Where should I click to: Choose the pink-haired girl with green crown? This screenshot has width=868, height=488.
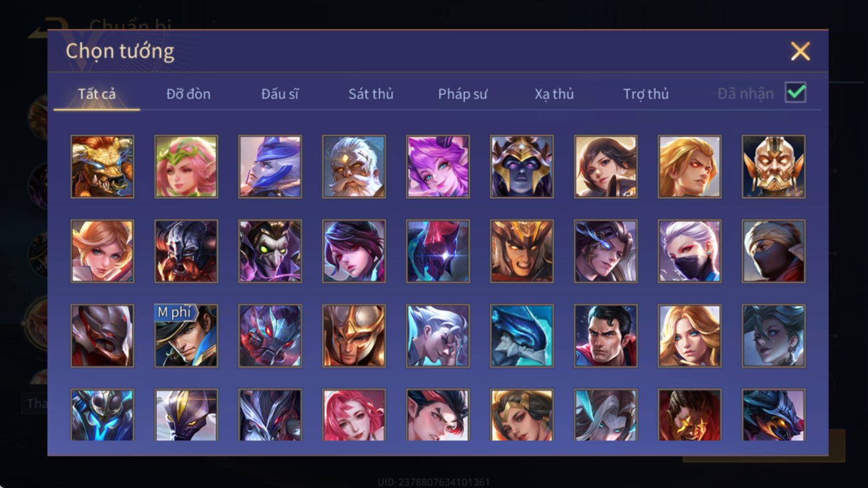186,167
